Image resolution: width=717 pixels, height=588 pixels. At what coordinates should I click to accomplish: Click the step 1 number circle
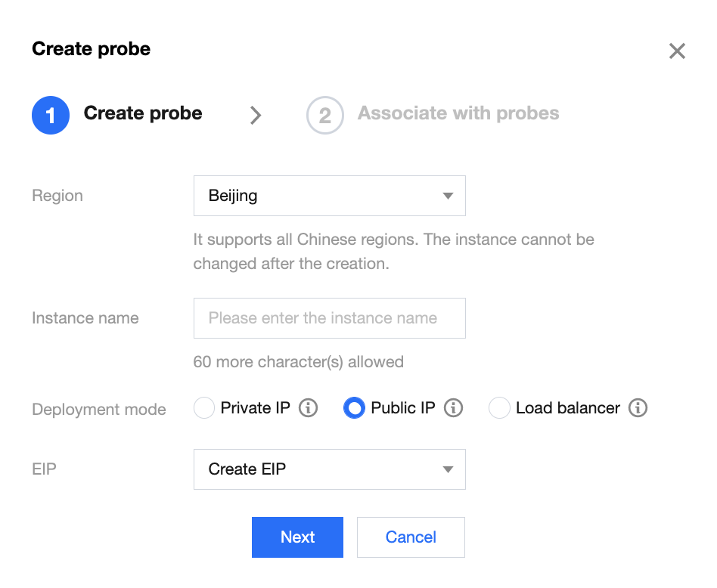pos(51,115)
